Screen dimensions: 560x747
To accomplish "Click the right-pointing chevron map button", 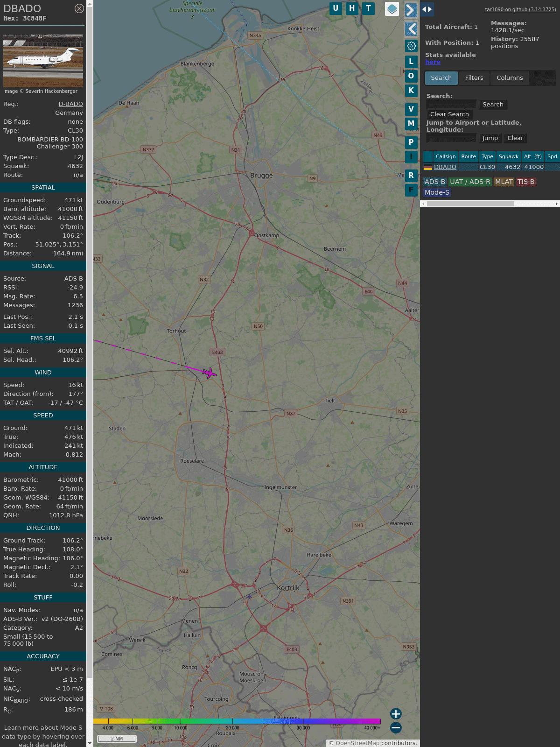I will point(411,10).
